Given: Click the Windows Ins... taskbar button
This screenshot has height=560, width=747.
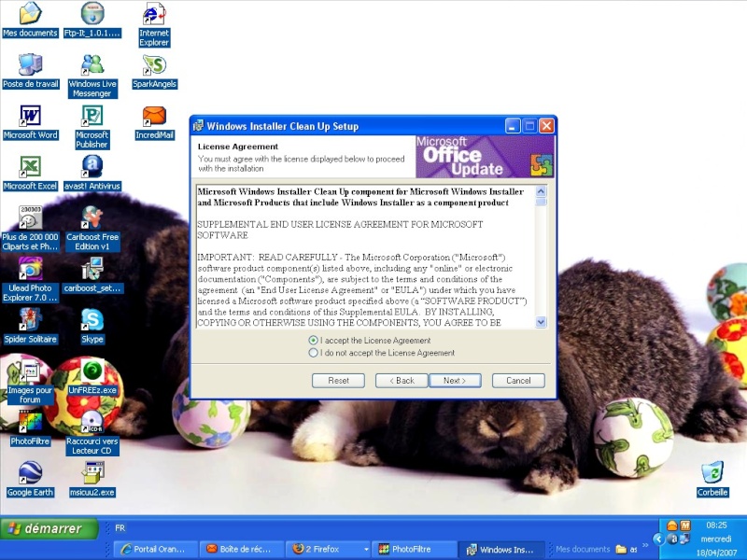Looking at the screenshot, I should pyautogui.click(x=501, y=549).
